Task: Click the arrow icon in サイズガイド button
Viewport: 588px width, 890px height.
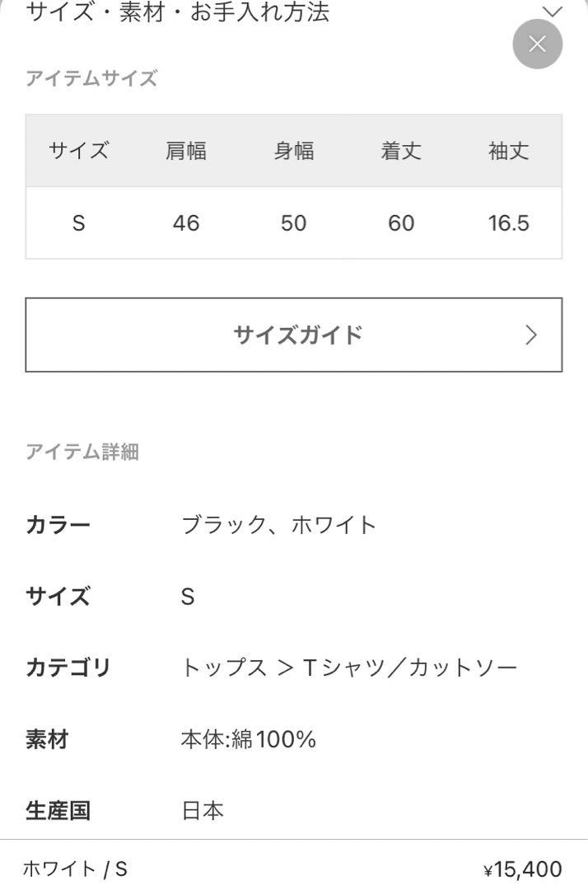Action: (x=530, y=335)
